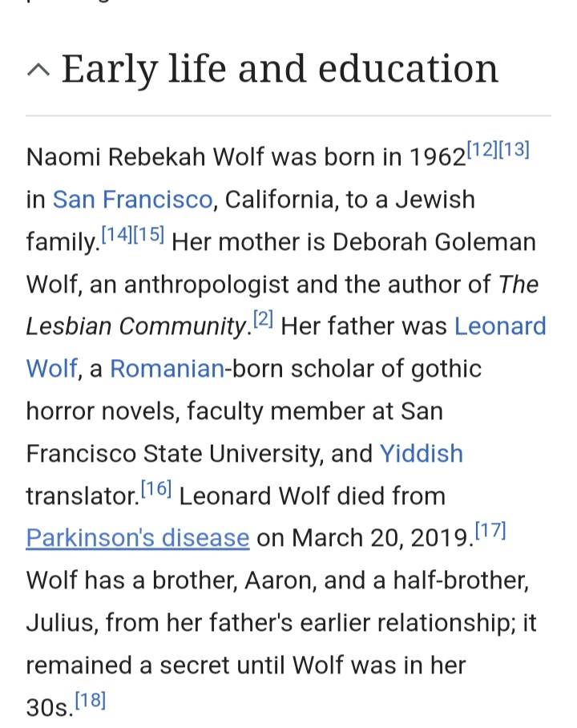Viewport: 577px width, 728px height.
Task: Show footnote [18] after '30s.'
Action: (x=91, y=702)
